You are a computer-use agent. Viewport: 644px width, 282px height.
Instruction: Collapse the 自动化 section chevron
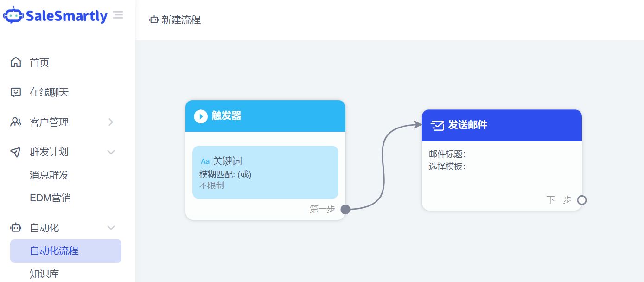[x=111, y=228]
